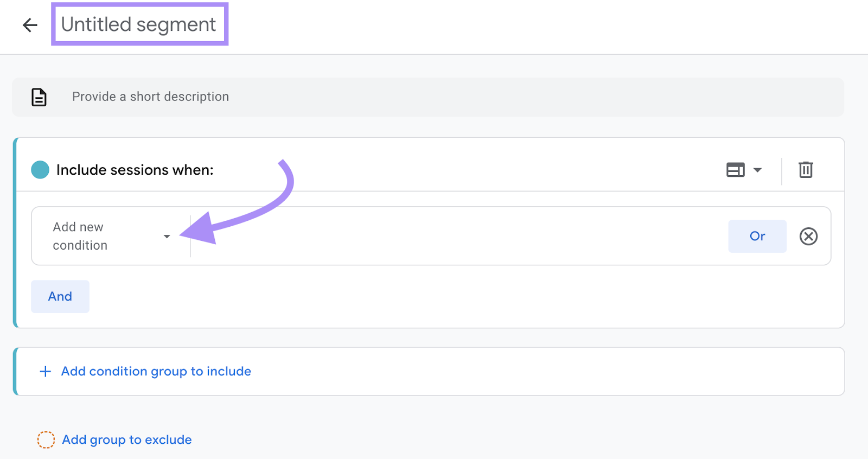The width and height of the screenshot is (868, 459).
Task: Click the Or button to add an OR condition
Action: (x=757, y=236)
